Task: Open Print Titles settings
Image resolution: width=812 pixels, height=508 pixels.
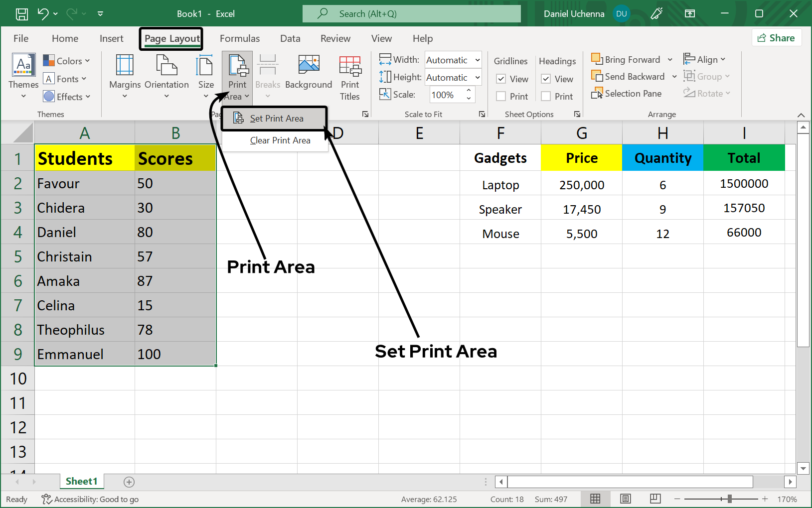Action: [x=350, y=75]
